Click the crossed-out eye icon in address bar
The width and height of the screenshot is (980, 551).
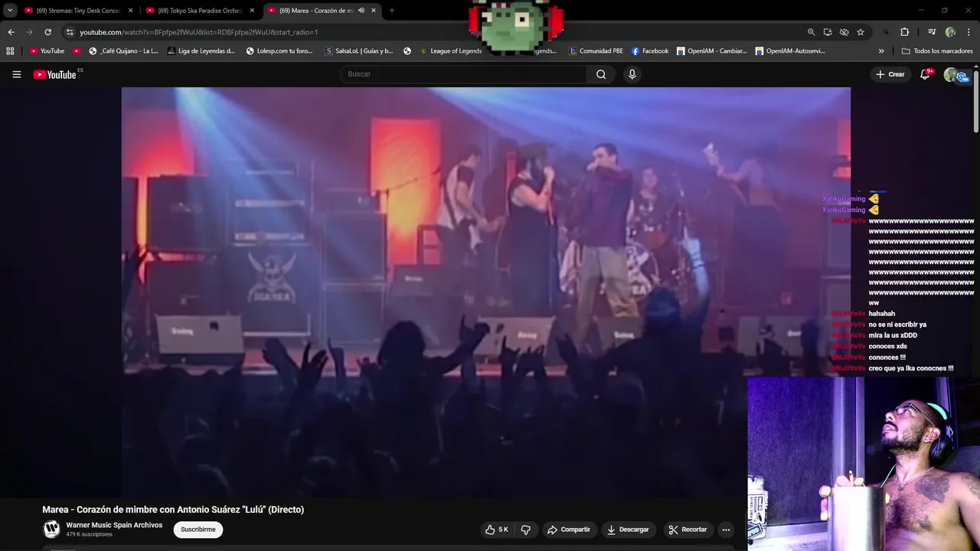pos(844,32)
